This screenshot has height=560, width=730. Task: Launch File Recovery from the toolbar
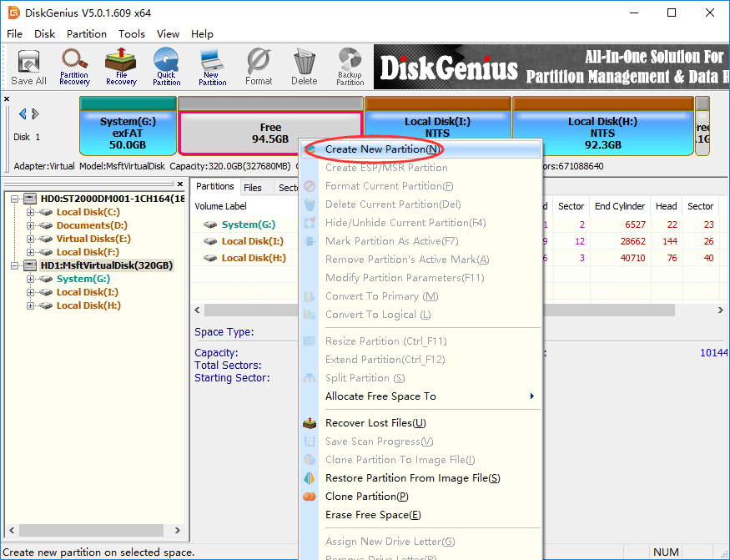tap(121, 67)
